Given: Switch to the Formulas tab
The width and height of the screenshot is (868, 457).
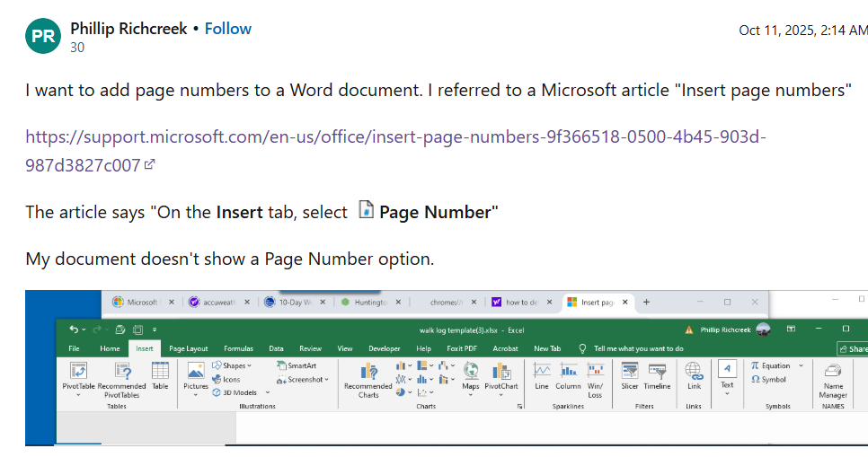Looking at the screenshot, I should (x=239, y=348).
